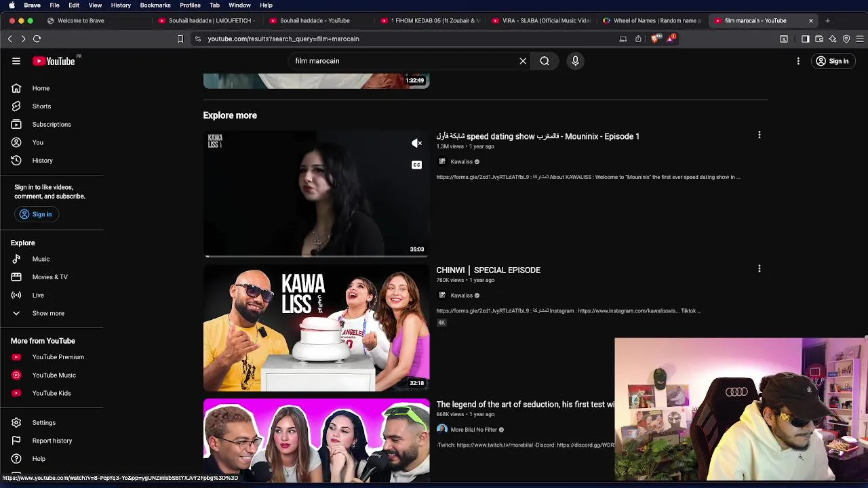
Task: Open More Bilal No Filter channel
Action: click(x=473, y=430)
